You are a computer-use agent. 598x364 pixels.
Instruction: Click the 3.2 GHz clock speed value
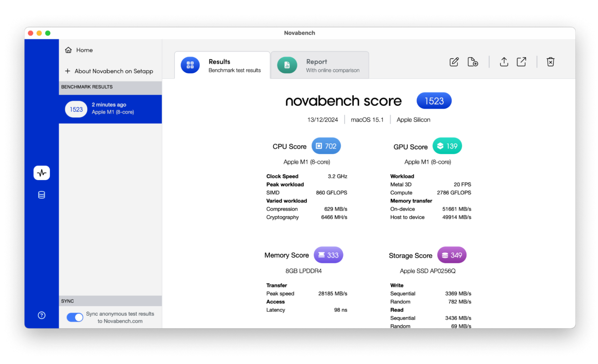(337, 176)
